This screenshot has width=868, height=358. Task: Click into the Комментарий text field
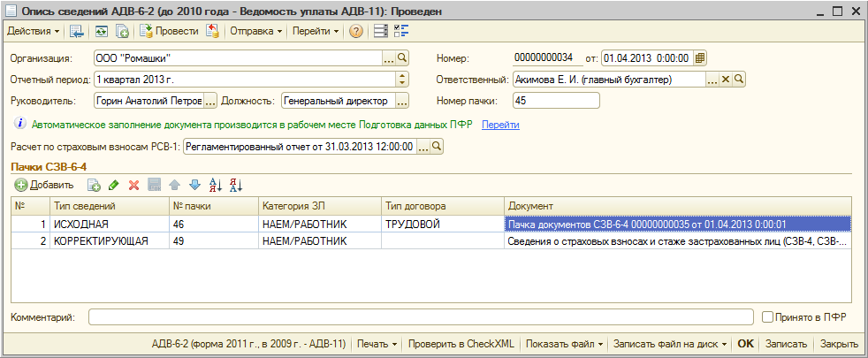[x=421, y=316]
